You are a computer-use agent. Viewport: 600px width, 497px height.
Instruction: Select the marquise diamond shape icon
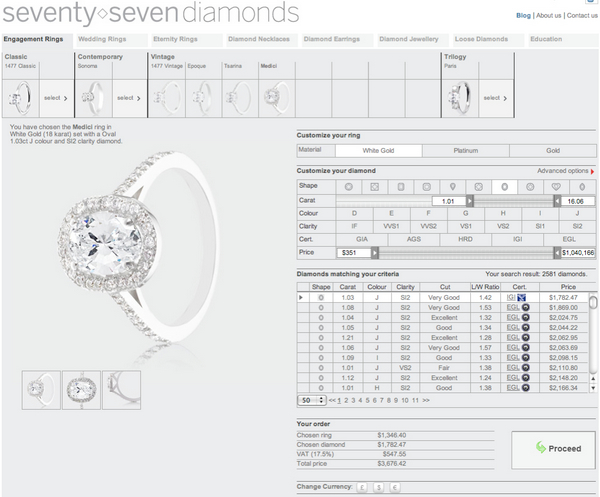[x=582, y=187]
